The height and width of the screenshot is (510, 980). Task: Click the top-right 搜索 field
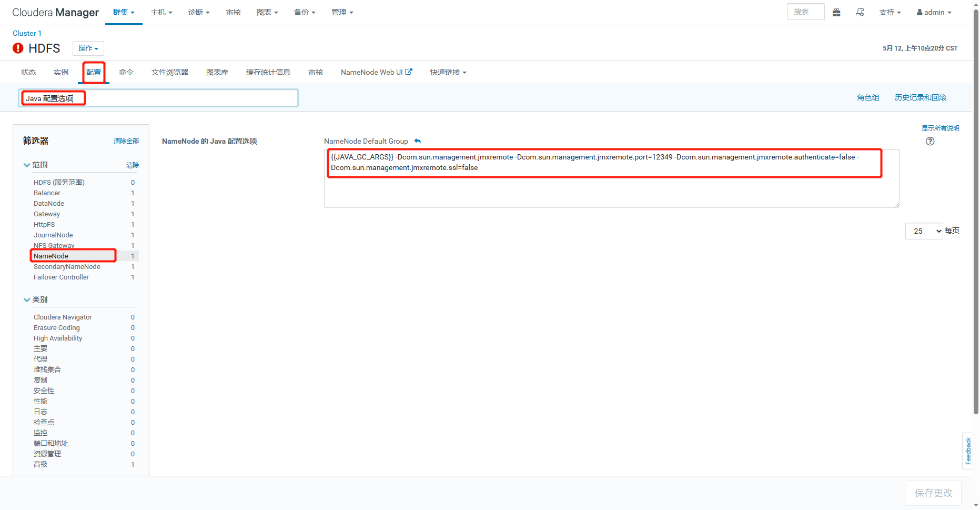805,12
